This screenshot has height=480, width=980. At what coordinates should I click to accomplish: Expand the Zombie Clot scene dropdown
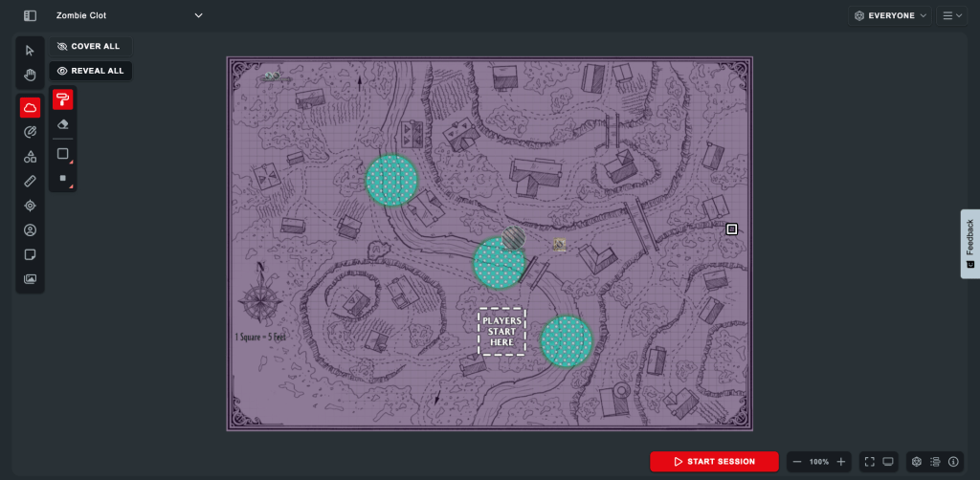(x=199, y=15)
